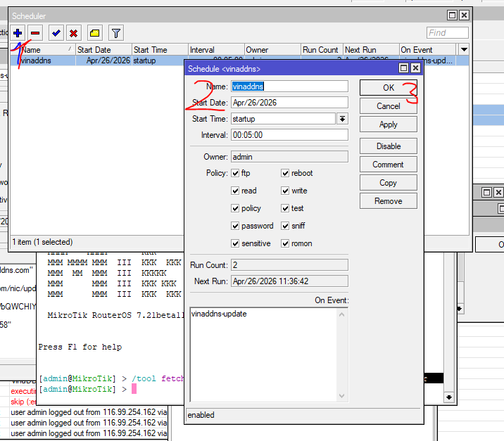Click the Find search box

click(x=447, y=33)
